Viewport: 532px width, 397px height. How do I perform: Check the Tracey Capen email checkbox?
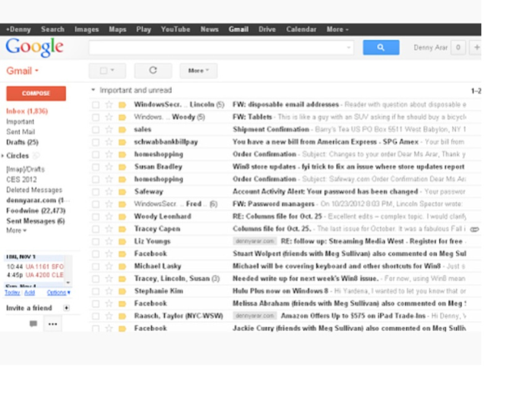coord(96,229)
